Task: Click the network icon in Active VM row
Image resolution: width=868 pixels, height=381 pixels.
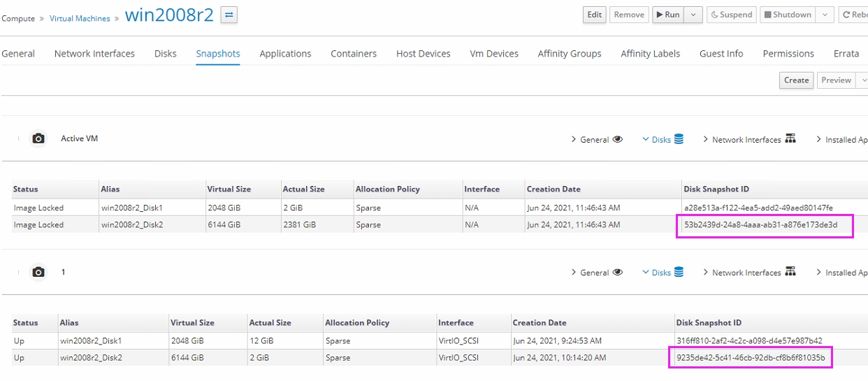Action: pos(790,139)
